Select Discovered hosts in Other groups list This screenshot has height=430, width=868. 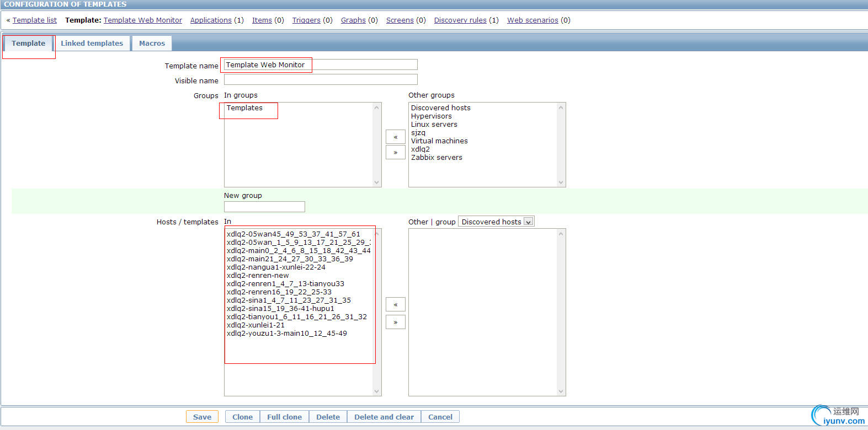[x=440, y=108]
